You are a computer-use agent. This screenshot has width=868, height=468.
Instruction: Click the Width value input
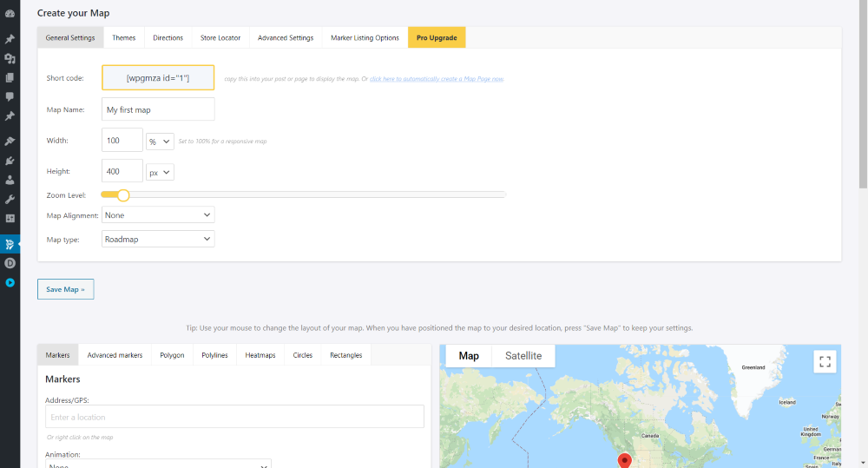coord(122,140)
